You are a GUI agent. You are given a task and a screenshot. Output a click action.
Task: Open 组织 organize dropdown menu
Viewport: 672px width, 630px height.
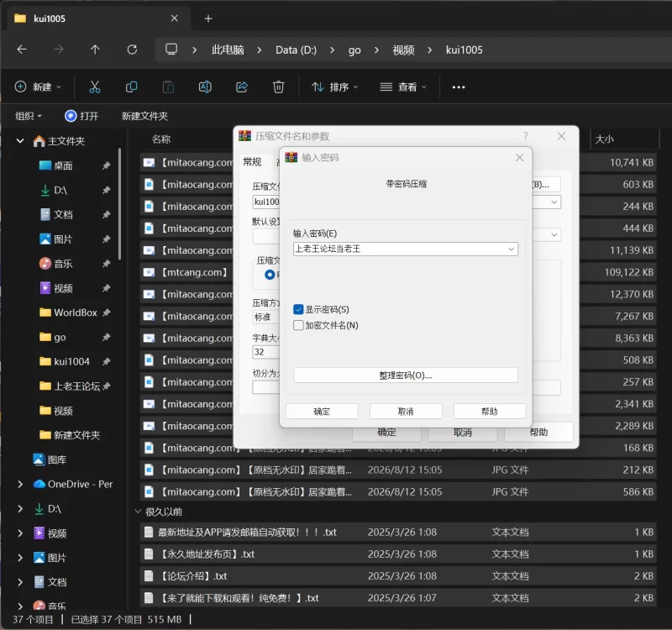point(29,116)
